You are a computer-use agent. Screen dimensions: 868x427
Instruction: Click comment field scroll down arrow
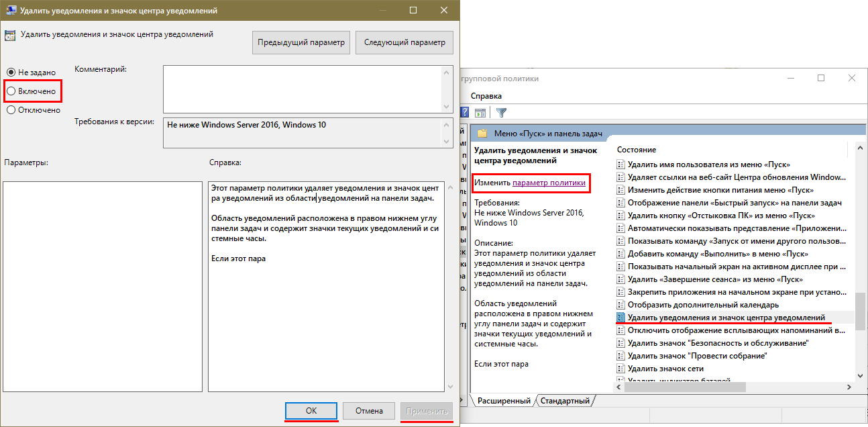[x=447, y=105]
